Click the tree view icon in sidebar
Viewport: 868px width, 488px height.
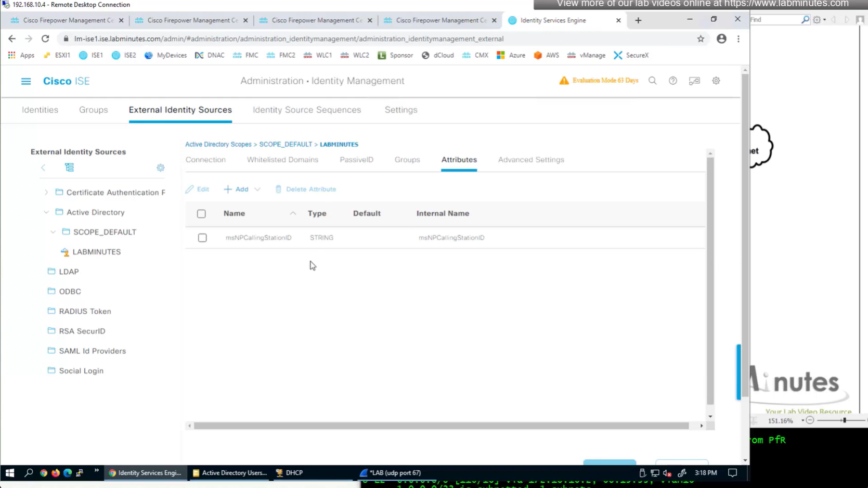pyautogui.click(x=69, y=168)
